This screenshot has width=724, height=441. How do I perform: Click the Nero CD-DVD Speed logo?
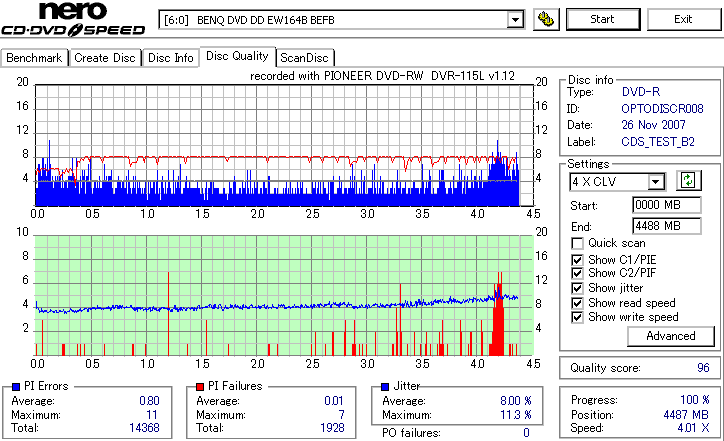pos(73,19)
